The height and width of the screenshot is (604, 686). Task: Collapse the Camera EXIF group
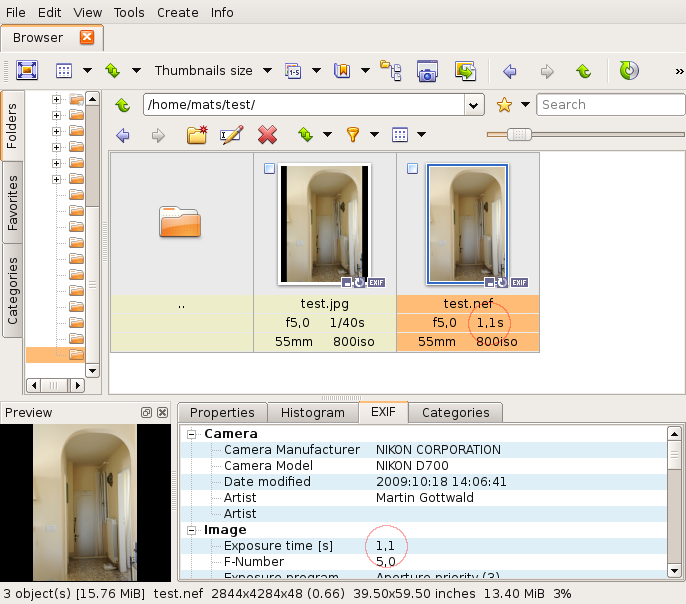click(x=191, y=434)
